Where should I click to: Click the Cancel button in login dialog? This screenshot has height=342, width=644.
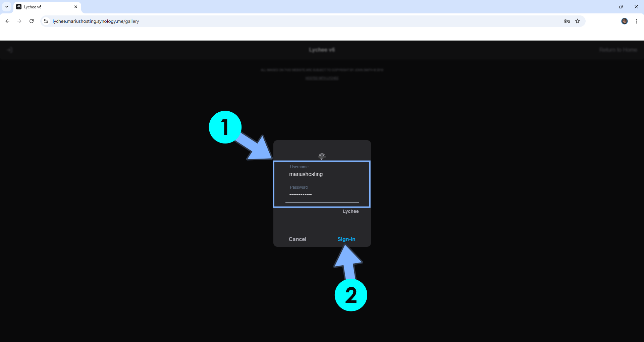[298, 239]
